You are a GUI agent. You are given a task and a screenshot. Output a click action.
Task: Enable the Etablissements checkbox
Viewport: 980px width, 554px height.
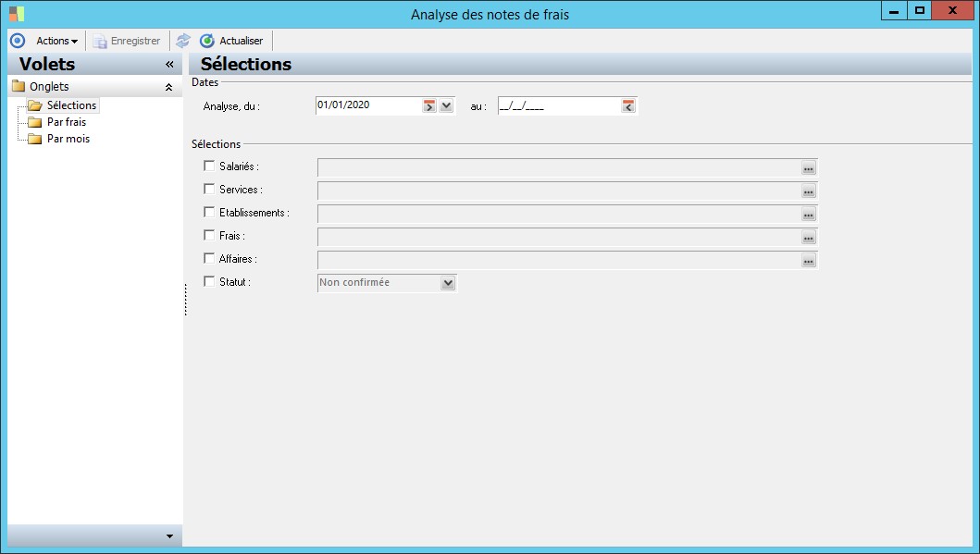tap(209, 213)
